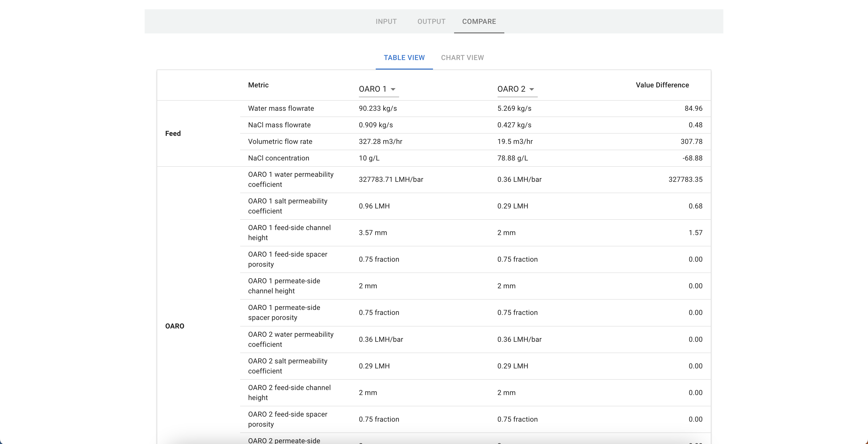Open the TABLE VIEW tab
Image resolution: width=868 pixels, height=444 pixels.
coord(404,58)
